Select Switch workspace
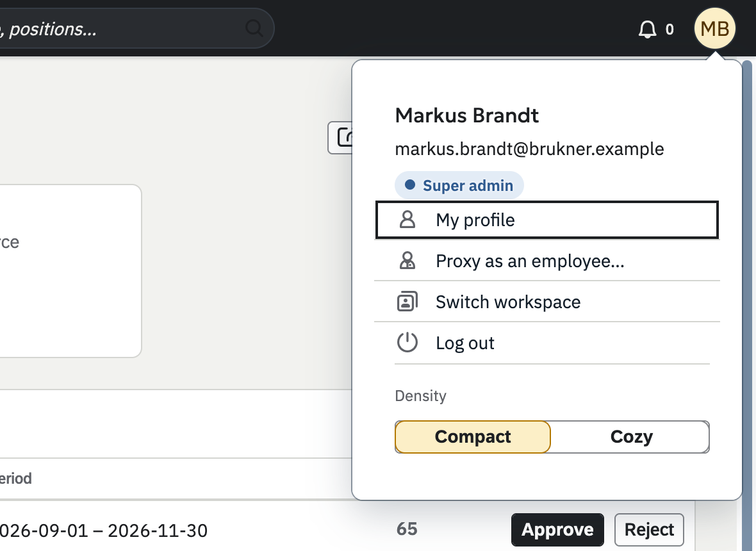Viewport: 756px width, 551px height. [x=546, y=302]
